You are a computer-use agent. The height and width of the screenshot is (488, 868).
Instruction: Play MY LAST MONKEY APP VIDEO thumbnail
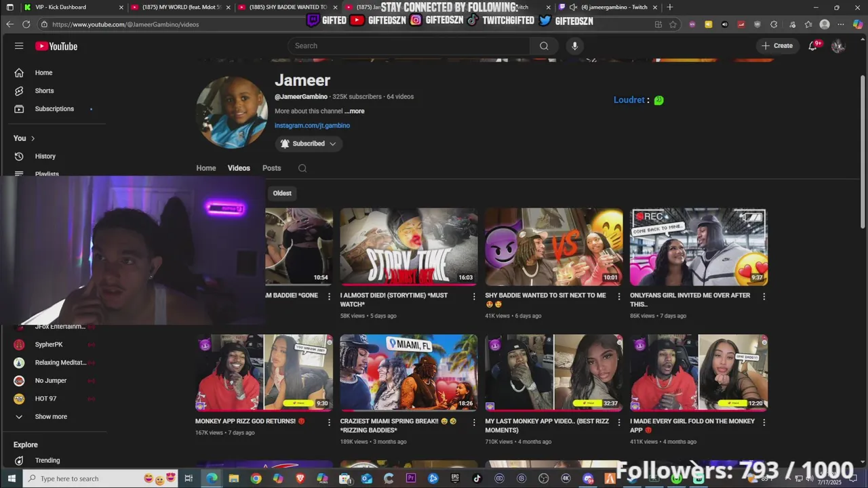click(x=553, y=373)
